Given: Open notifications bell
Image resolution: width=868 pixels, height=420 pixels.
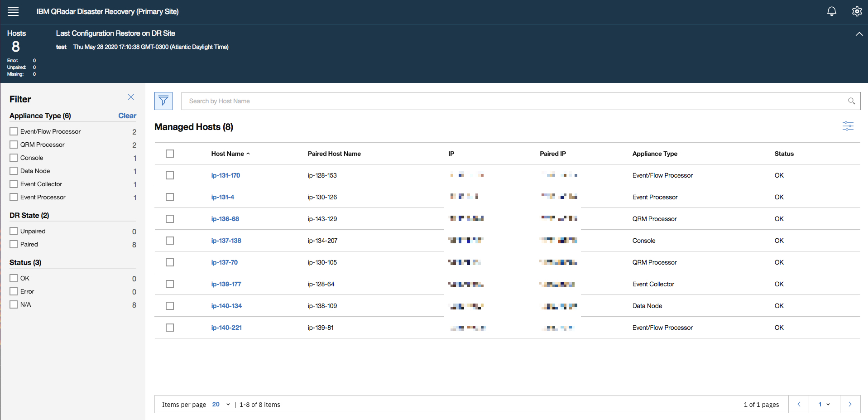Looking at the screenshot, I should (x=832, y=11).
